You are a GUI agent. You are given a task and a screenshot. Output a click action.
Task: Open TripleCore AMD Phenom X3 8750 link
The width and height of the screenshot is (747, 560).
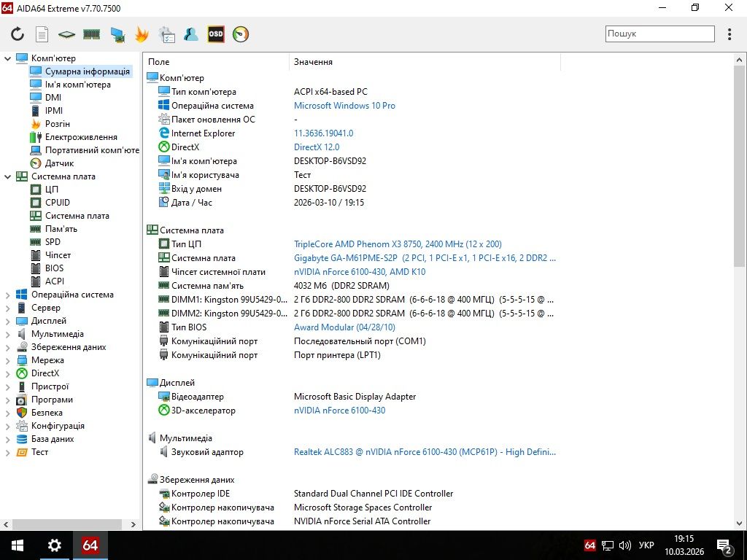(398, 244)
